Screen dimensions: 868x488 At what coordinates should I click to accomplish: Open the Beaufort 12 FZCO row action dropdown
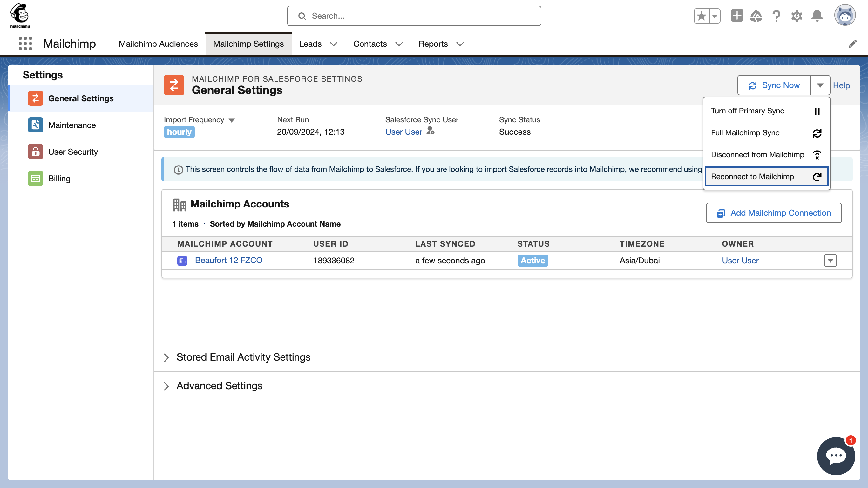coord(831,261)
